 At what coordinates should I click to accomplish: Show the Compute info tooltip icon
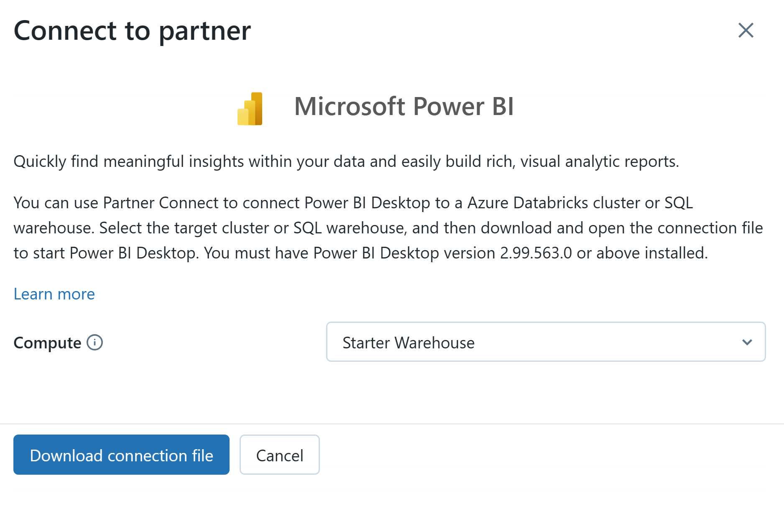coord(94,343)
